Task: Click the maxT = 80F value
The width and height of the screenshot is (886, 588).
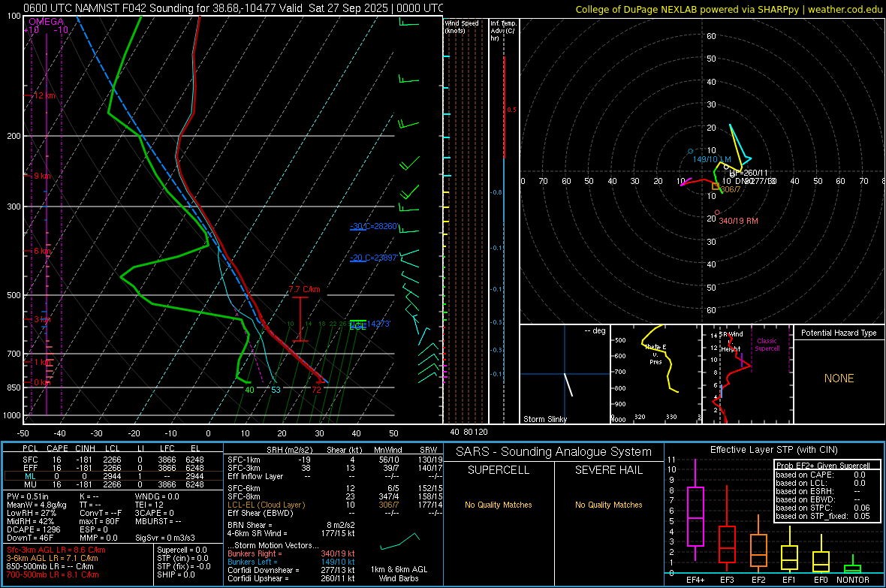Action: tap(99, 521)
